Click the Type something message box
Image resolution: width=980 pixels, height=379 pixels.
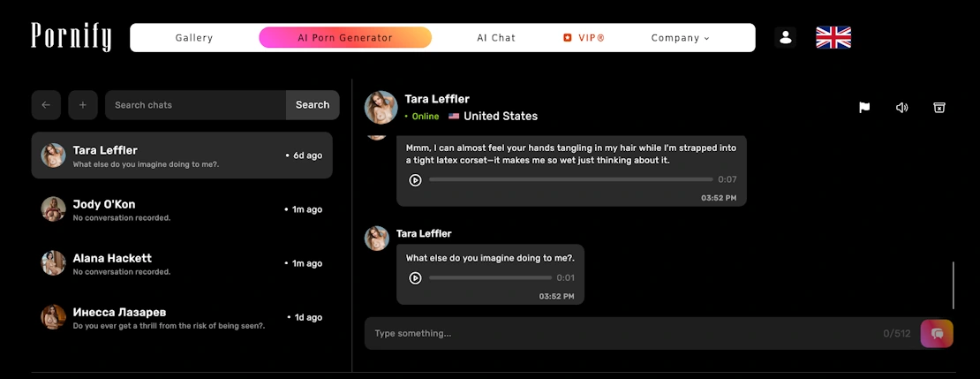tap(618, 333)
